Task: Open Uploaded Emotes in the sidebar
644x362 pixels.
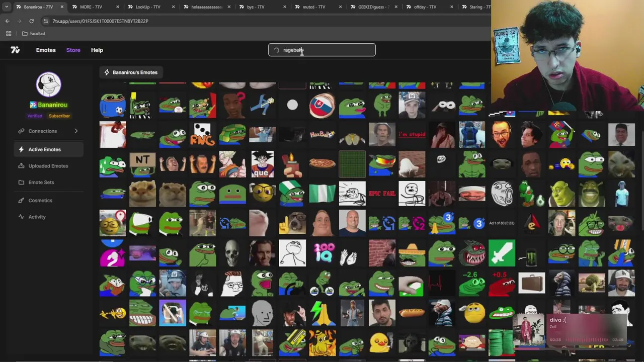Action: tap(48, 166)
